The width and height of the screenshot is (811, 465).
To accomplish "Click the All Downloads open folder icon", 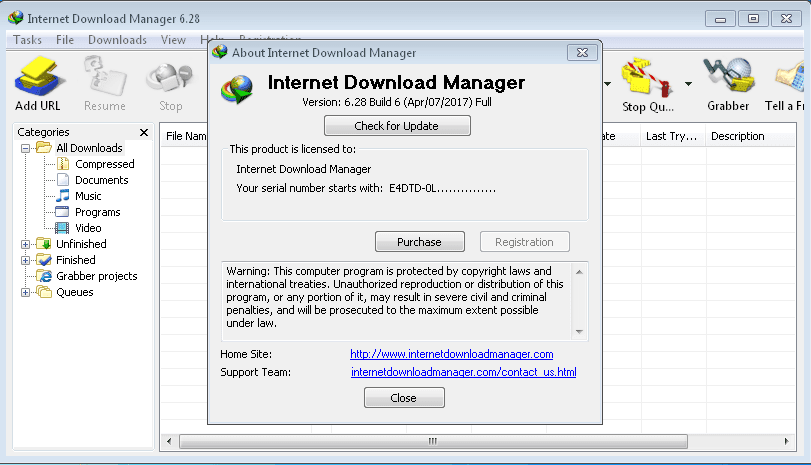I will pyautogui.click(x=44, y=148).
